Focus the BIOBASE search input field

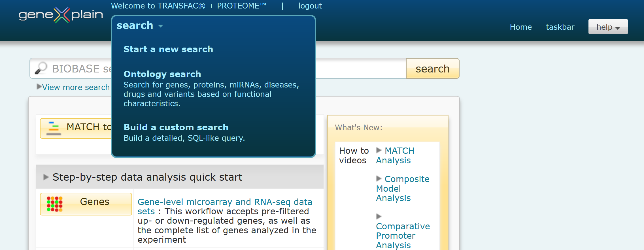[218, 69]
